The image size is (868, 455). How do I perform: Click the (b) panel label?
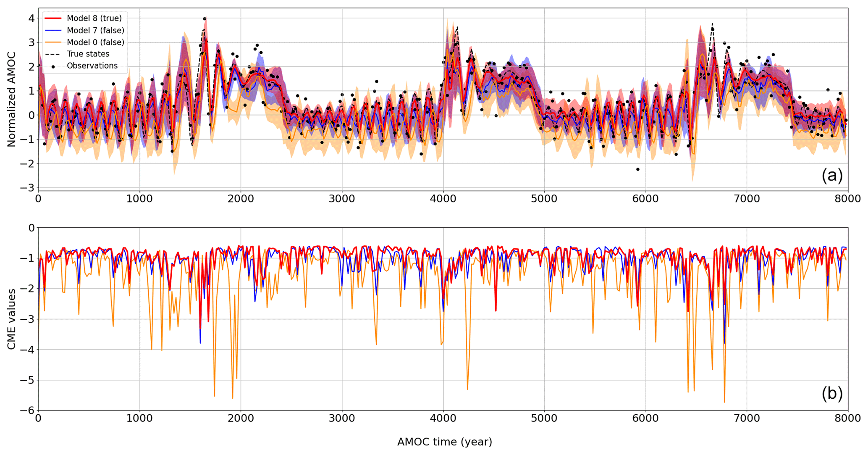click(832, 393)
